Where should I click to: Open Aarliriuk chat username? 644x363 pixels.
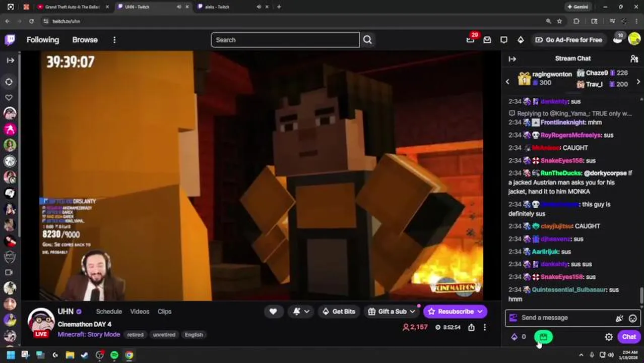tap(545, 252)
